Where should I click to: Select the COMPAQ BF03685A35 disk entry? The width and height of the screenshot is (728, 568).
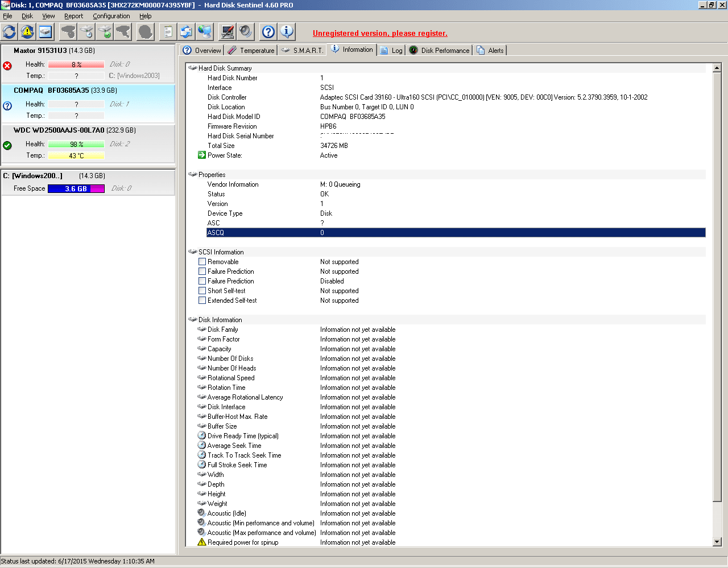88,103
